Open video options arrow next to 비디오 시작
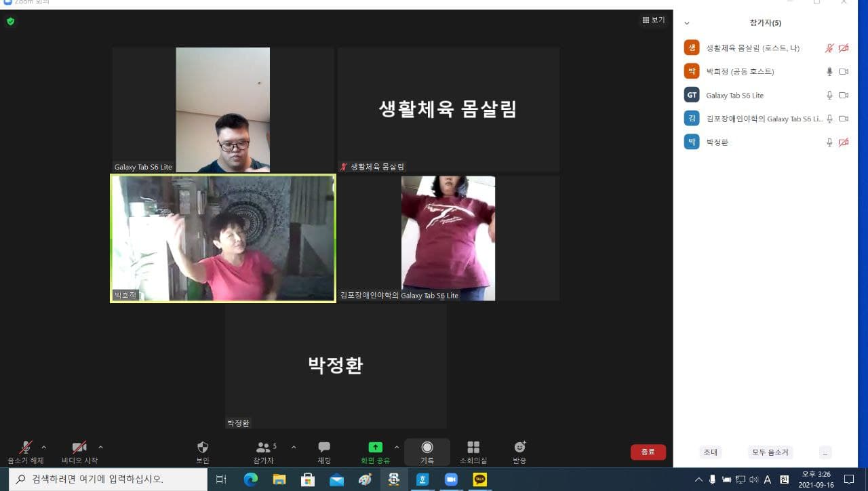 click(101, 447)
